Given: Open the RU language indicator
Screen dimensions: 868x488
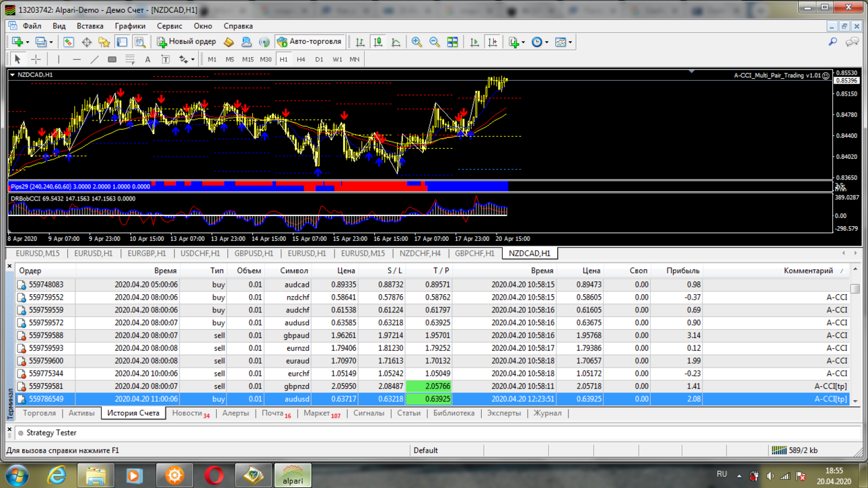Looking at the screenshot, I should click(x=722, y=475).
